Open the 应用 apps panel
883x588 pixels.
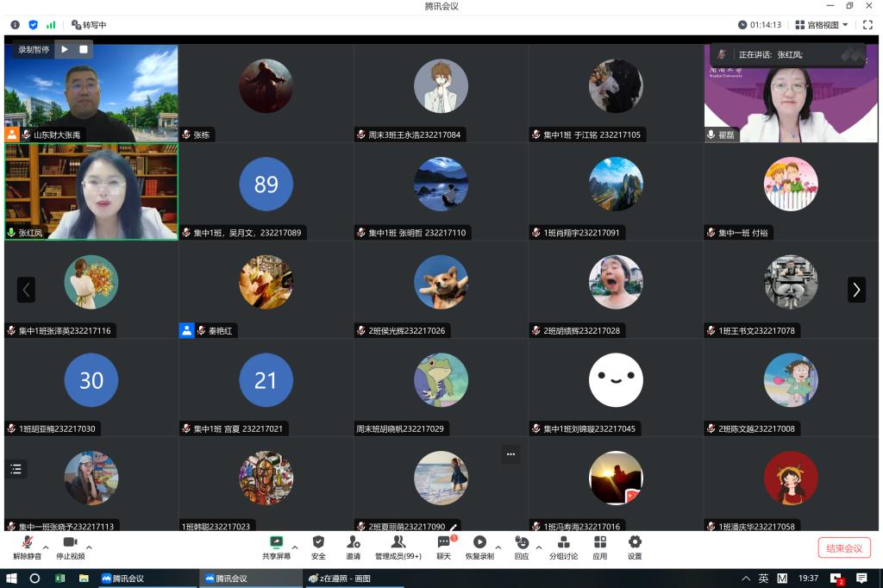tap(599, 547)
